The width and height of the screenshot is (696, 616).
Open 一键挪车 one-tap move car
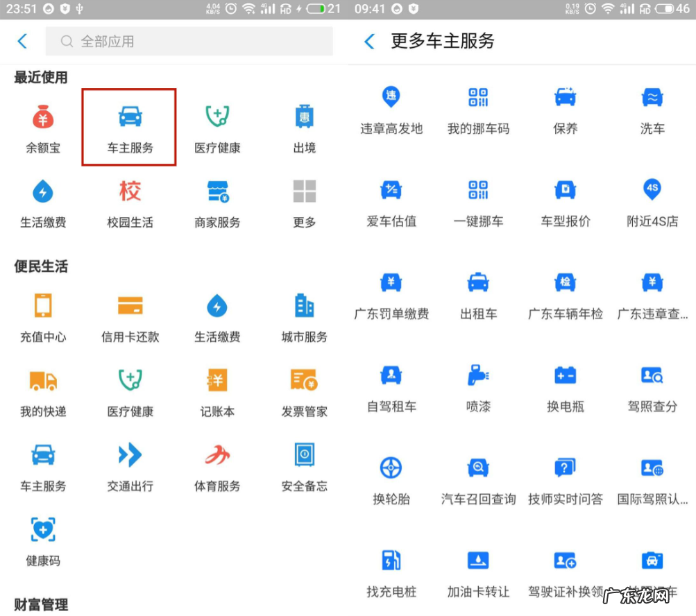(x=477, y=203)
